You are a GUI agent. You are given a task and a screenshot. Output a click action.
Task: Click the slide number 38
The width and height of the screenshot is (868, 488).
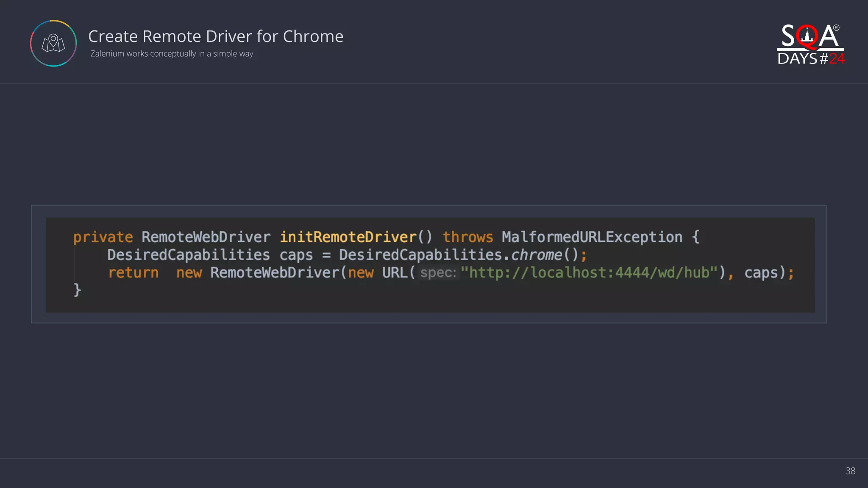click(850, 471)
